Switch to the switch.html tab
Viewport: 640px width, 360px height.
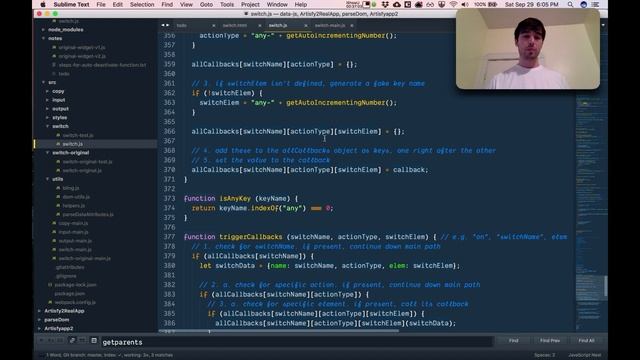(x=235, y=25)
